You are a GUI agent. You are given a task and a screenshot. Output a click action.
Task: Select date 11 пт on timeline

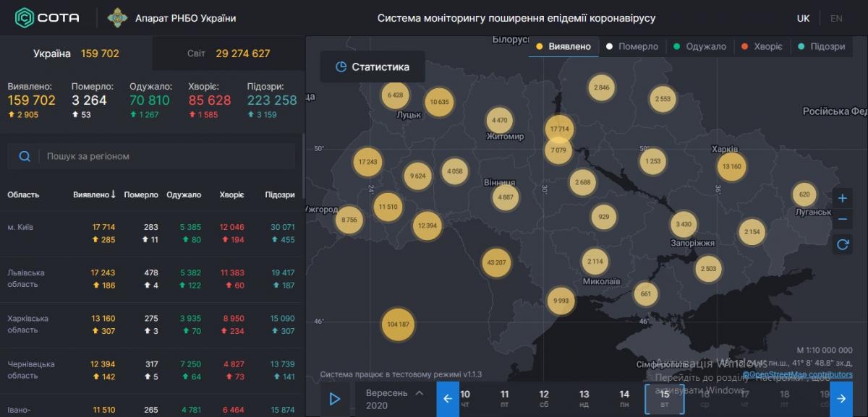(505, 399)
